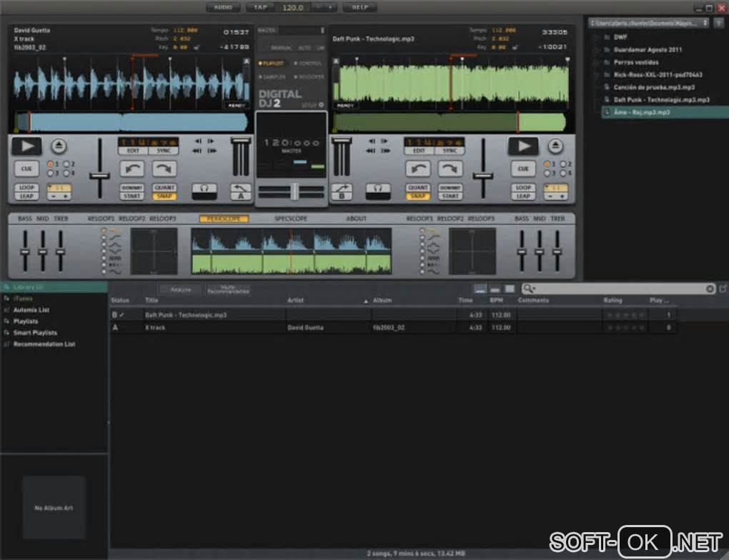
Task: Click the pitch bend up arrow on deck A
Action: pos(164,169)
